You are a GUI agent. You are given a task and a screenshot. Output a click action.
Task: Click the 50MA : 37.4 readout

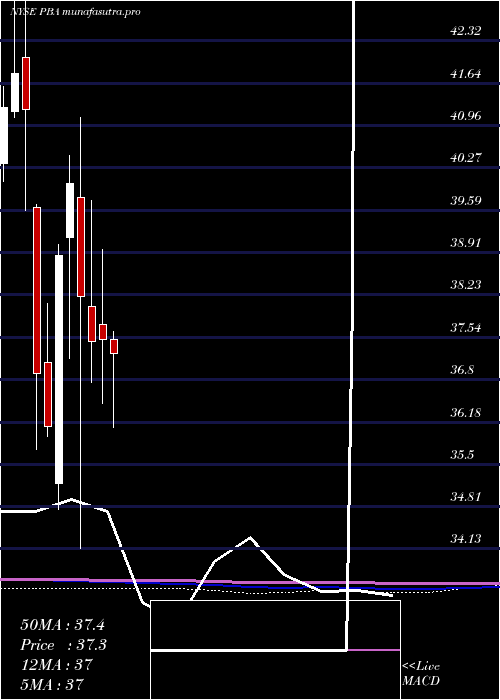click(x=62, y=625)
